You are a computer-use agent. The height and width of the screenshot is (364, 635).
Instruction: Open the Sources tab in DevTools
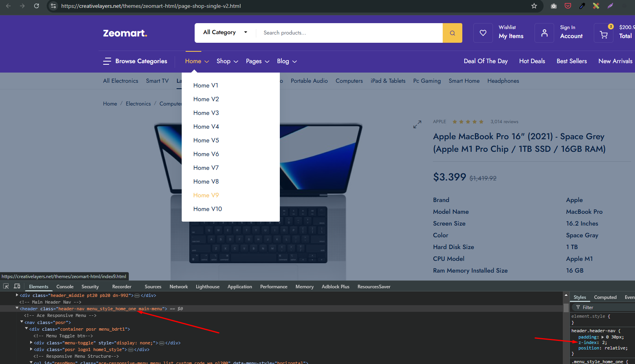pyautogui.click(x=153, y=287)
